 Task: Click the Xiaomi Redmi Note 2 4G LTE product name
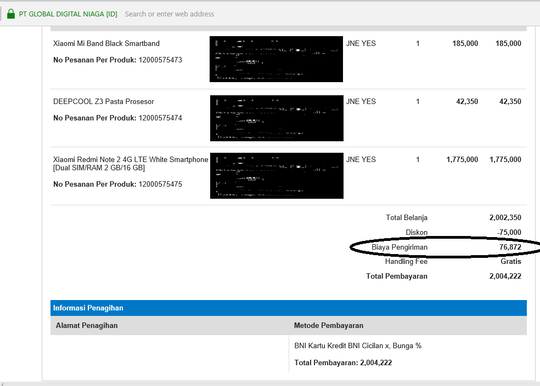click(131, 164)
